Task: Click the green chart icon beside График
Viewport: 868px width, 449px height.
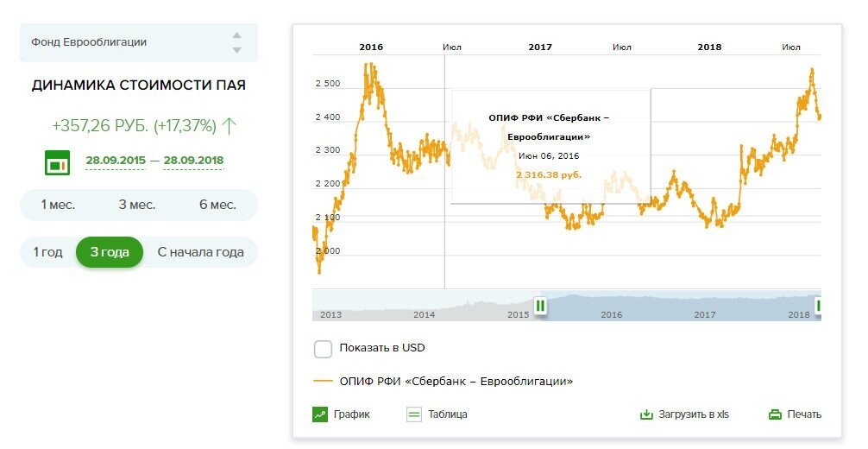Action: 320,414
